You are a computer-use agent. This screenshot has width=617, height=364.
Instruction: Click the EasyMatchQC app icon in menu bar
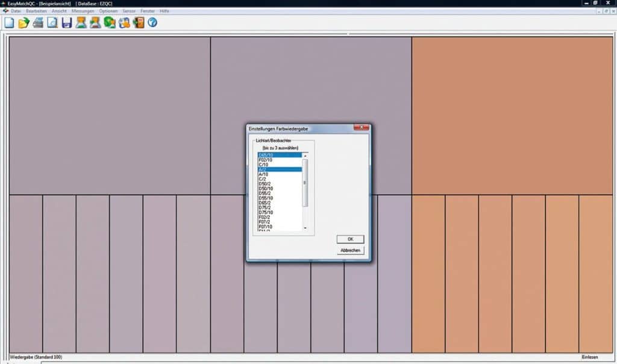coord(5,11)
